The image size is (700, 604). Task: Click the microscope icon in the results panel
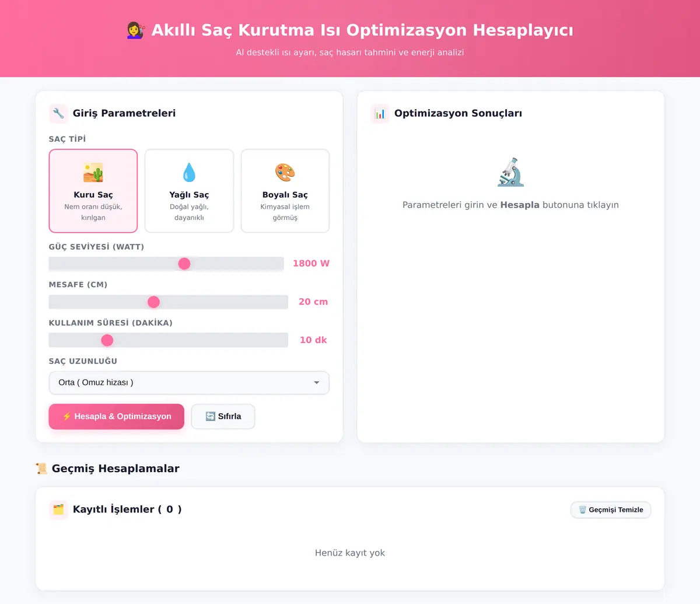point(510,172)
